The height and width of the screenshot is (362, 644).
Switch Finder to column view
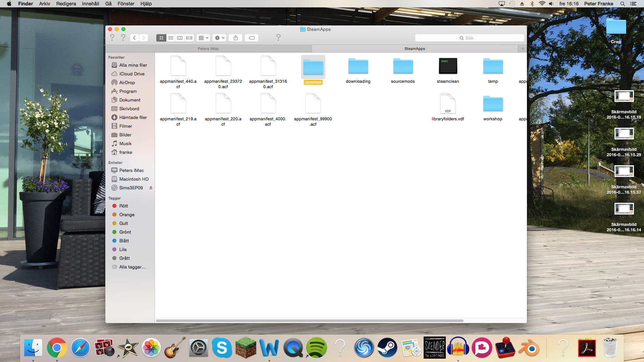(180, 38)
